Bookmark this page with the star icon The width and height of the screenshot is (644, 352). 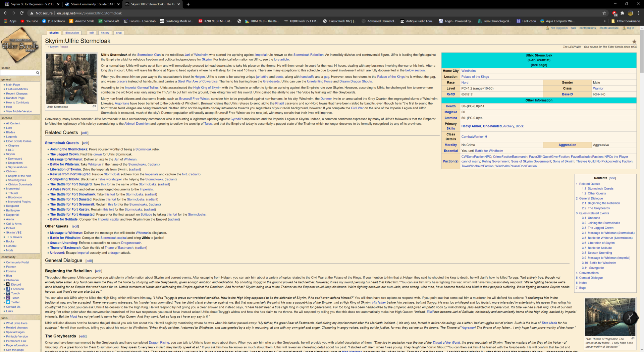(604, 13)
